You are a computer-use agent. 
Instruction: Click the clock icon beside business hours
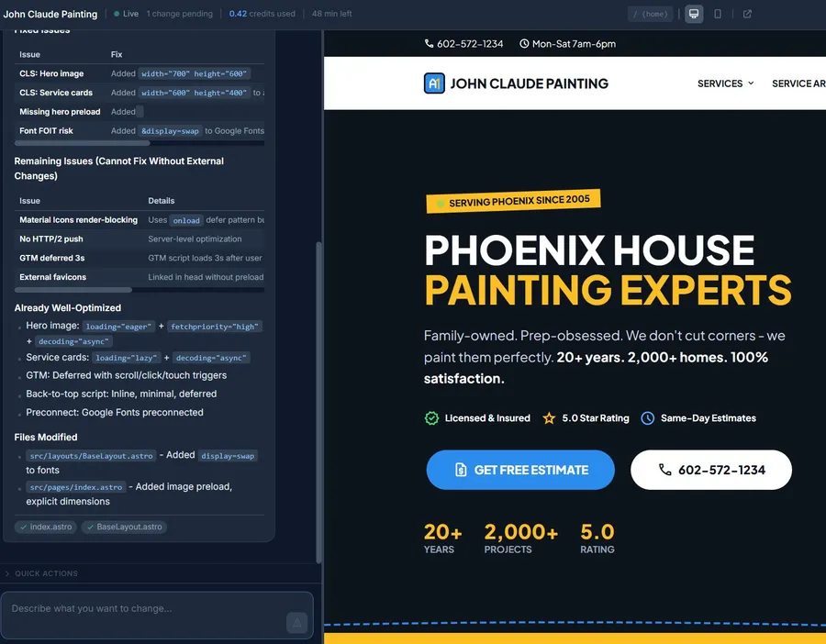(x=524, y=44)
